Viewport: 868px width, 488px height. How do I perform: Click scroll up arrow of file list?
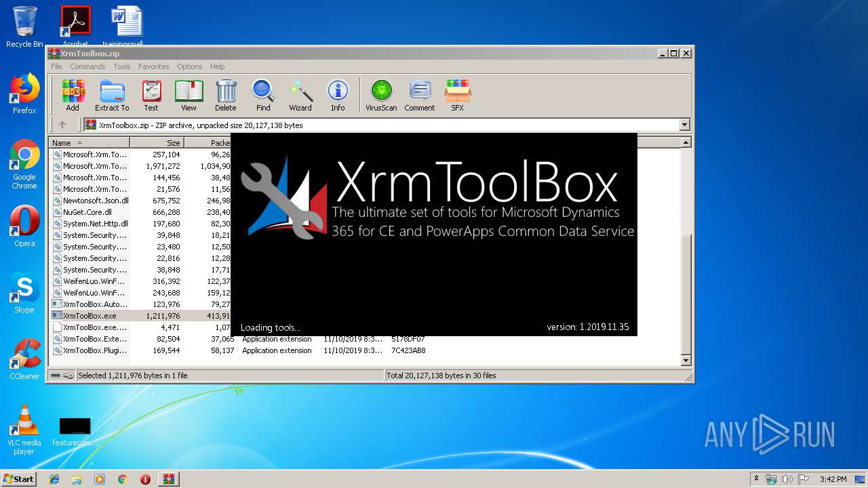pyautogui.click(x=686, y=143)
